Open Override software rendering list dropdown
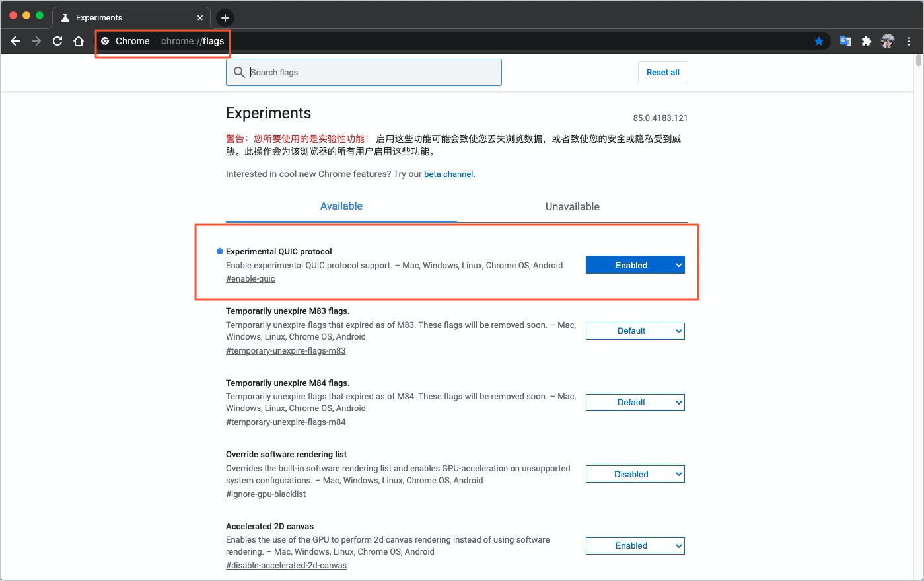Screen dimensions: 924x581 pos(635,474)
